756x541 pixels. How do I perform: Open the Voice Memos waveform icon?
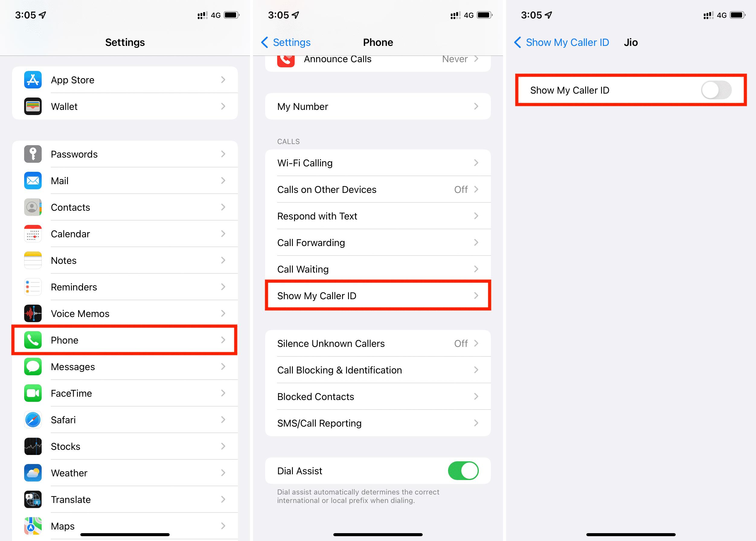[x=33, y=313]
